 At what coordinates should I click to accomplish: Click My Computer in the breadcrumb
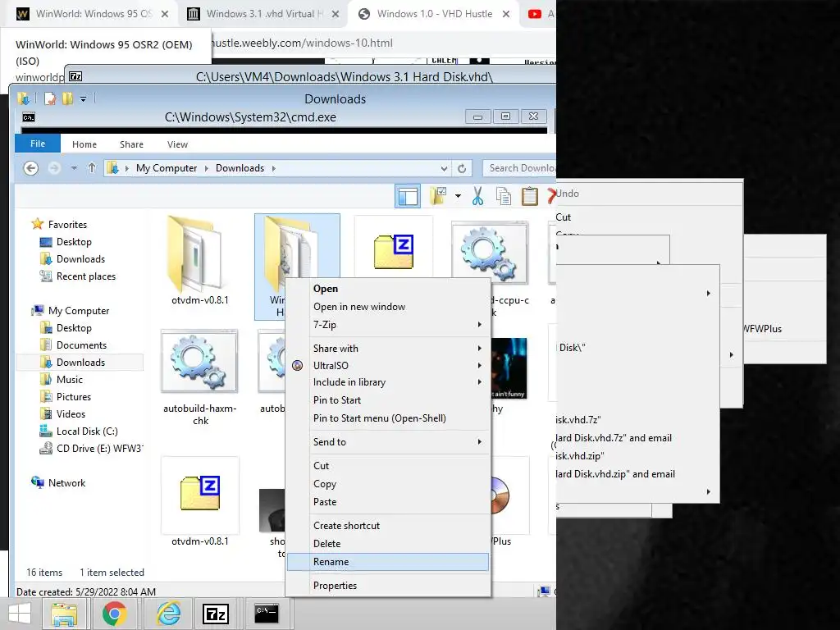[x=167, y=168]
